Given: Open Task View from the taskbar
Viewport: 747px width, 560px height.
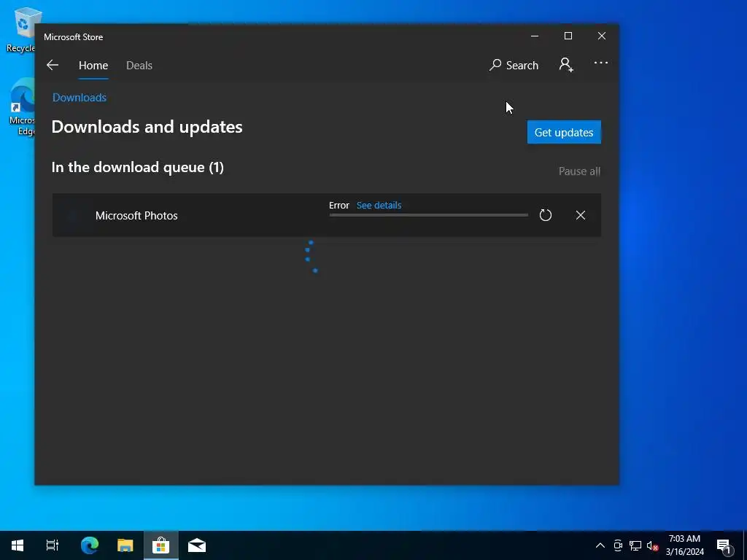Looking at the screenshot, I should coord(52,545).
